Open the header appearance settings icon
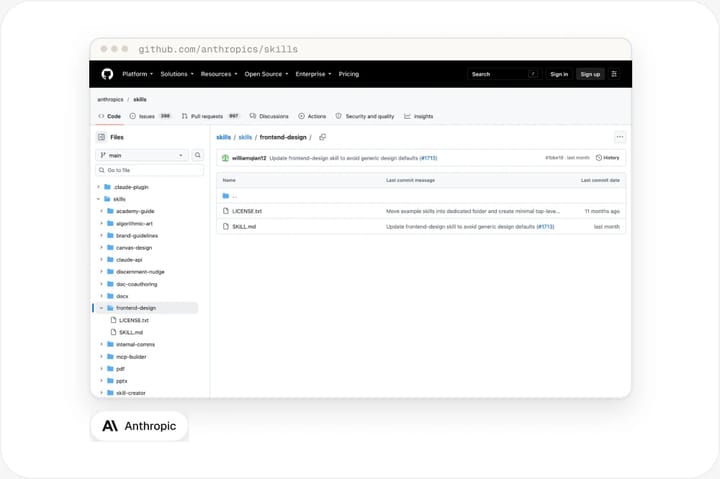The width and height of the screenshot is (720, 479). (614, 74)
